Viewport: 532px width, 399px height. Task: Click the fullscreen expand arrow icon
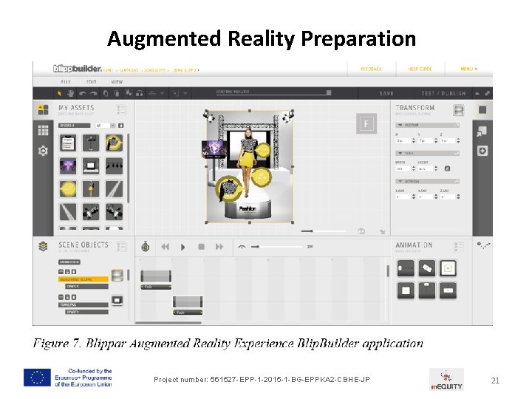click(x=487, y=93)
